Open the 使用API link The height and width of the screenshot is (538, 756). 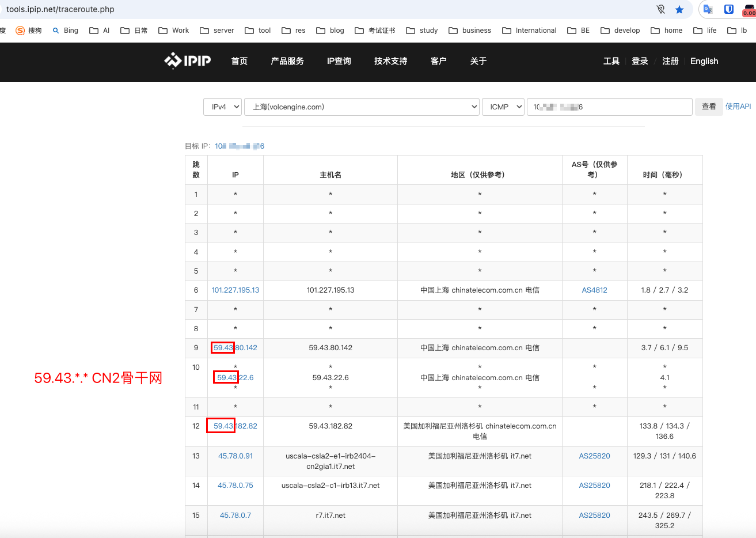tap(738, 107)
